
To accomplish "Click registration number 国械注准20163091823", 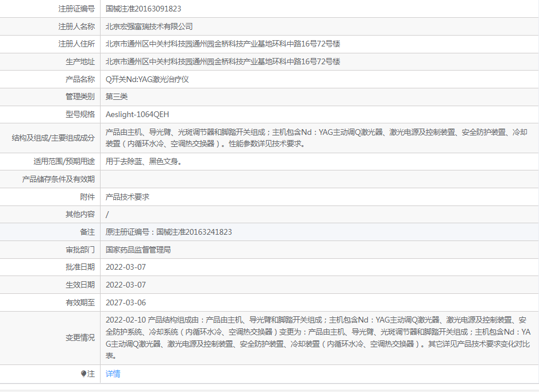I will coord(144,9).
